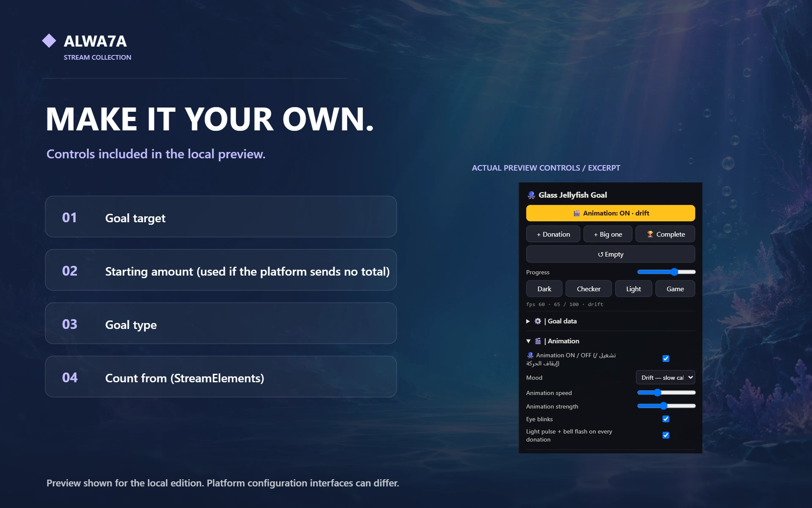The image size is (812, 508).
Task: Click the jellyfish icon beside Glass Jellyfish Goal
Action: pos(531,195)
